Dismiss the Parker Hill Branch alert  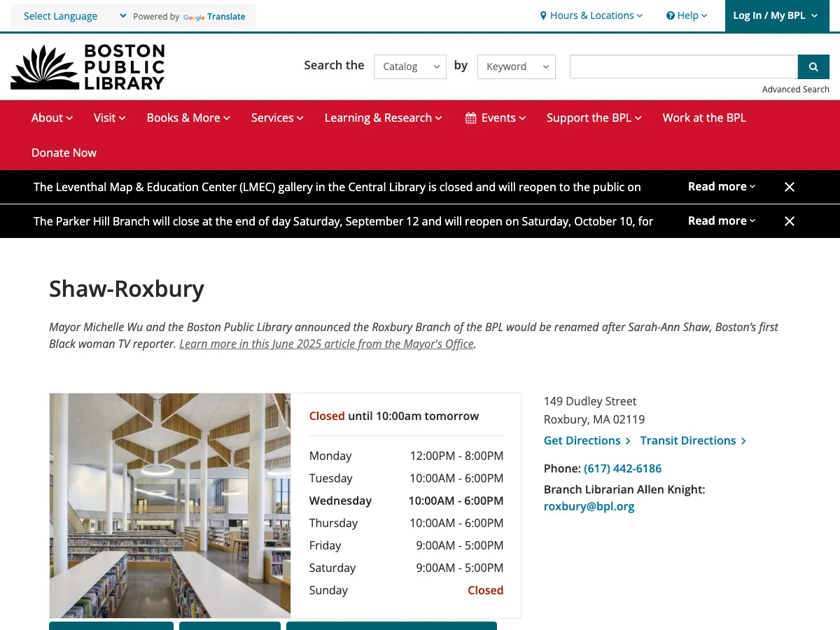(790, 221)
